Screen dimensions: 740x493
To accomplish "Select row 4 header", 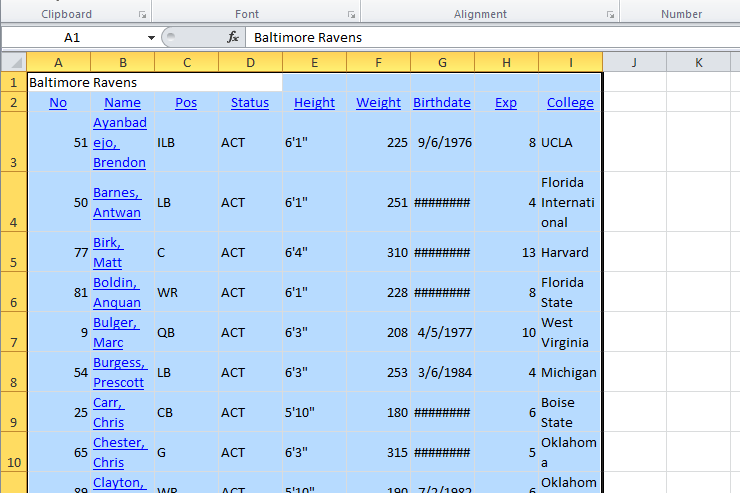I will (14, 202).
